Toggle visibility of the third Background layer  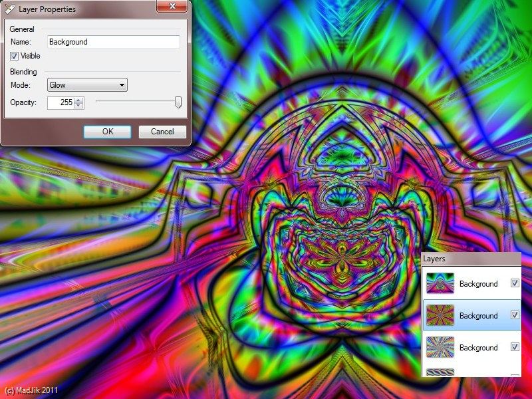pyautogui.click(x=515, y=346)
